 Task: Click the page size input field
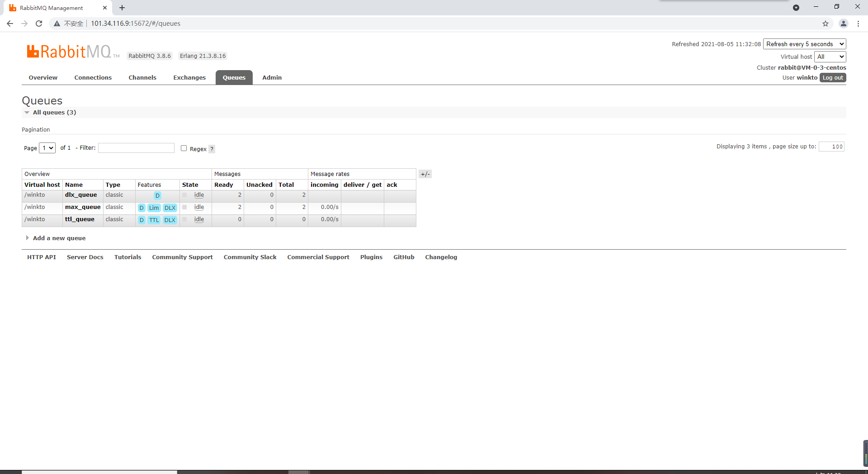[x=831, y=147]
